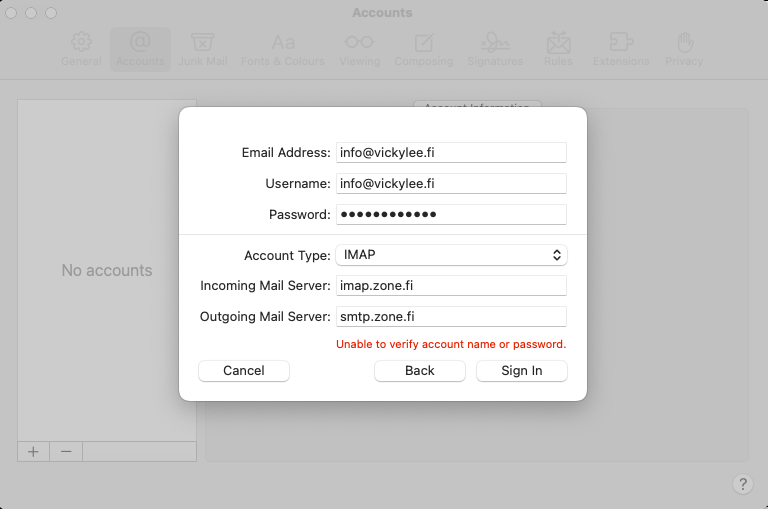Open Fonts & Colours preferences
The image size is (768, 509).
click(283, 49)
